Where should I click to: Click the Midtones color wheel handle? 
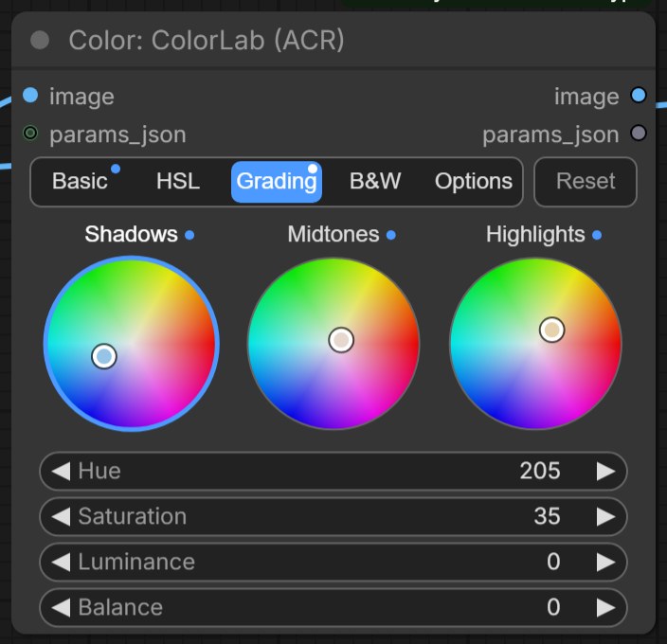coord(341,340)
